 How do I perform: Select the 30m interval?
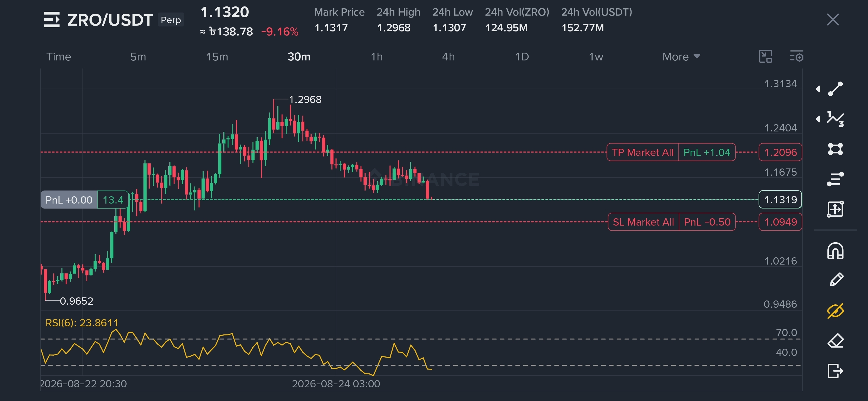[x=299, y=57]
